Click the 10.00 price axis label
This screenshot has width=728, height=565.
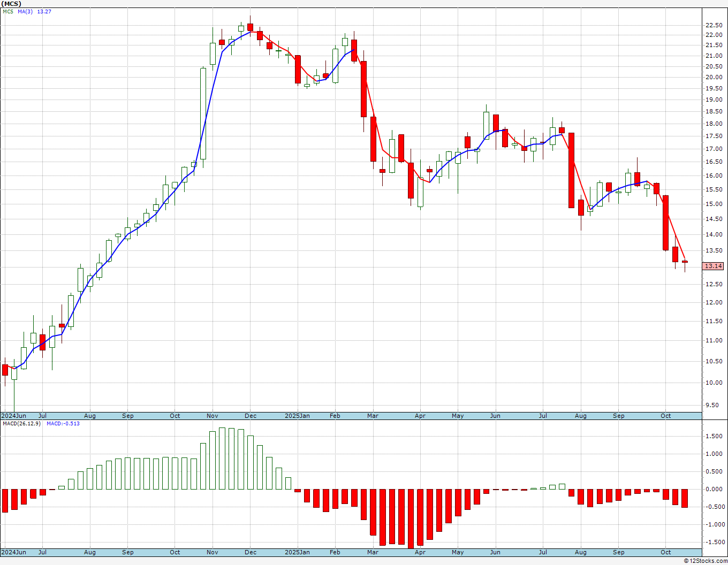tap(713, 383)
